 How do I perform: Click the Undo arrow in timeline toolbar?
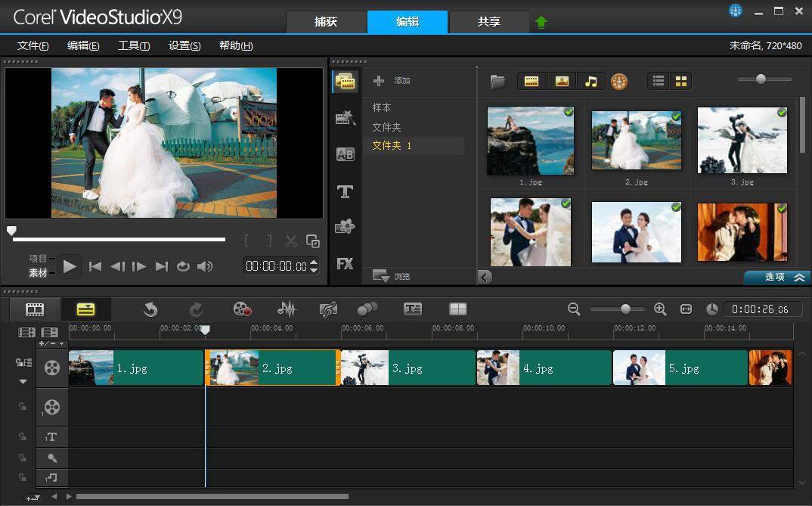point(150,309)
